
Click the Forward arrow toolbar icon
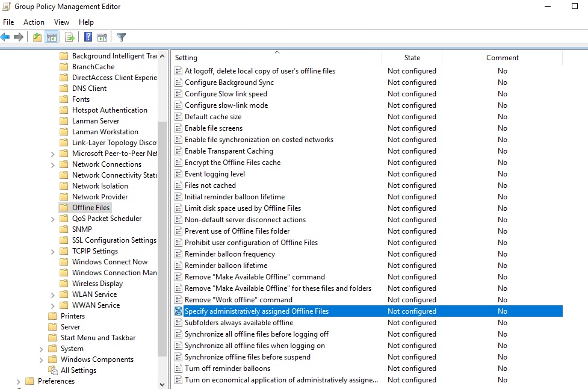19,37
